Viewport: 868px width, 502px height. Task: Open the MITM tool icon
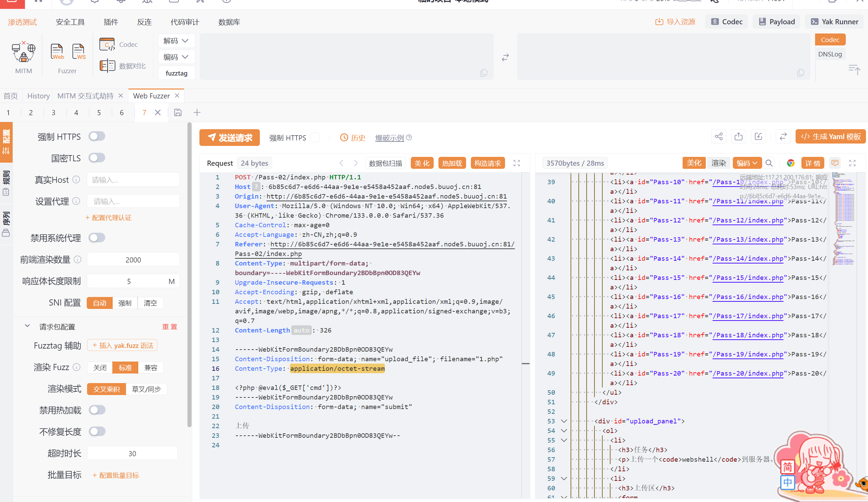pyautogui.click(x=24, y=52)
